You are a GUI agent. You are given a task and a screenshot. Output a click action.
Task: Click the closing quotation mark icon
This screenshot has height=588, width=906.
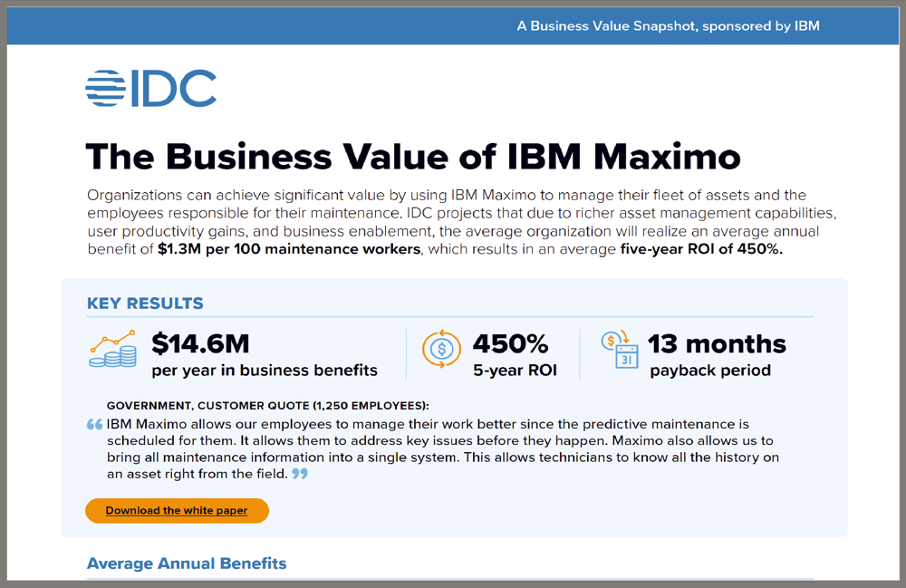tap(300, 474)
